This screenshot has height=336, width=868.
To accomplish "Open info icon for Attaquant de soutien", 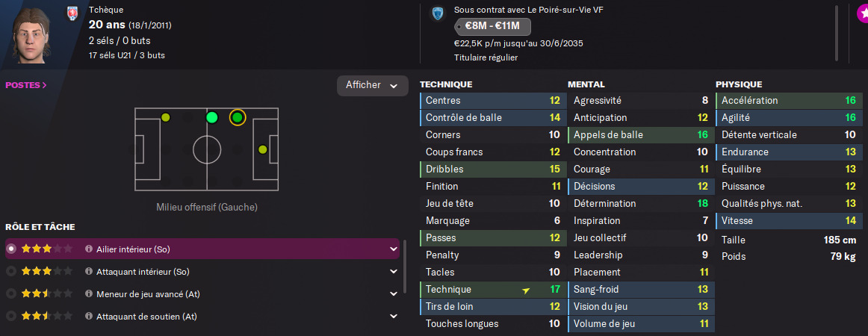I will click(89, 317).
